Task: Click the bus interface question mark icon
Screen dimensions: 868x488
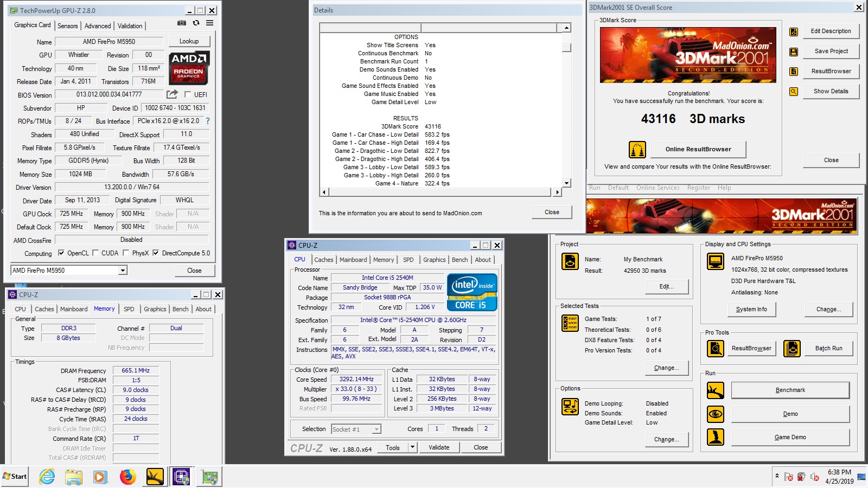Action: (x=207, y=121)
